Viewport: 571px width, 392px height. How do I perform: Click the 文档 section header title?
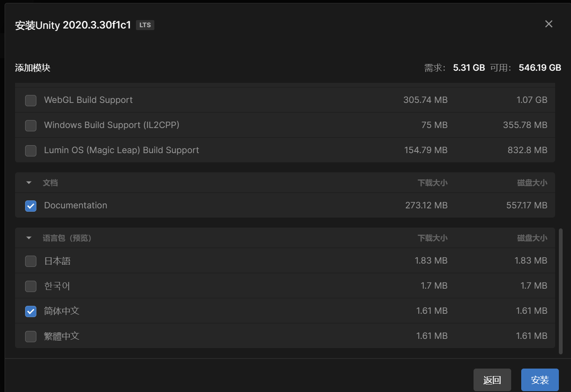click(50, 183)
